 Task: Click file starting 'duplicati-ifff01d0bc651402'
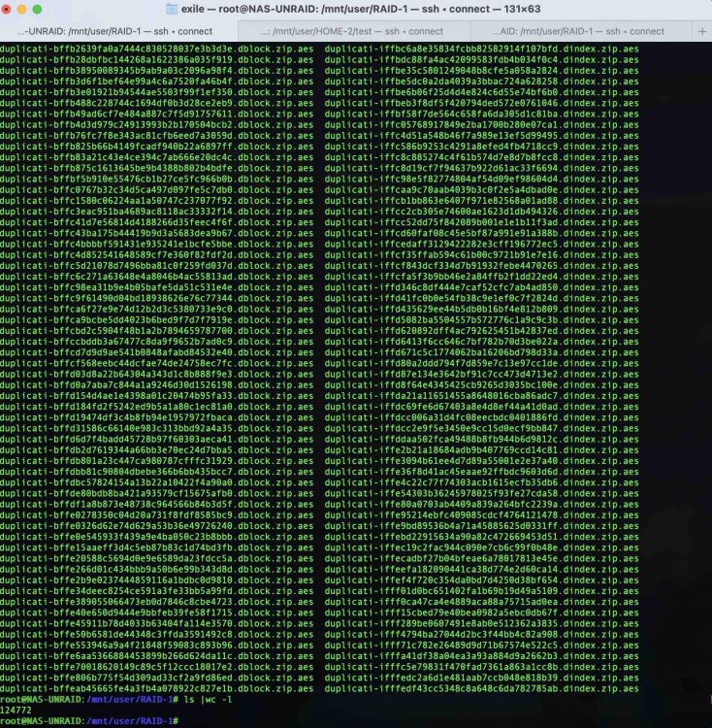(x=481, y=591)
